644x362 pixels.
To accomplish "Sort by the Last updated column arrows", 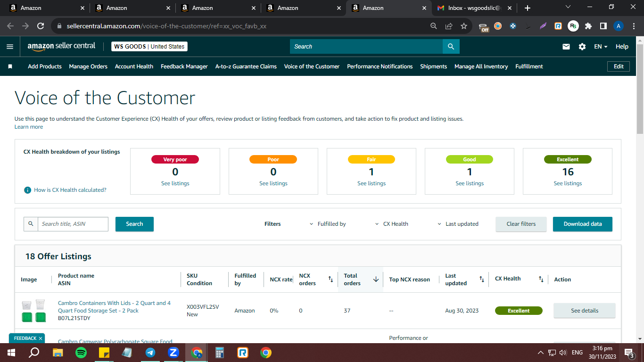I will tap(481, 280).
